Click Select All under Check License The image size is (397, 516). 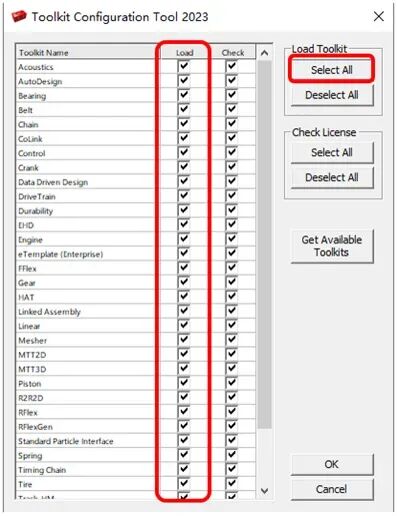point(332,152)
